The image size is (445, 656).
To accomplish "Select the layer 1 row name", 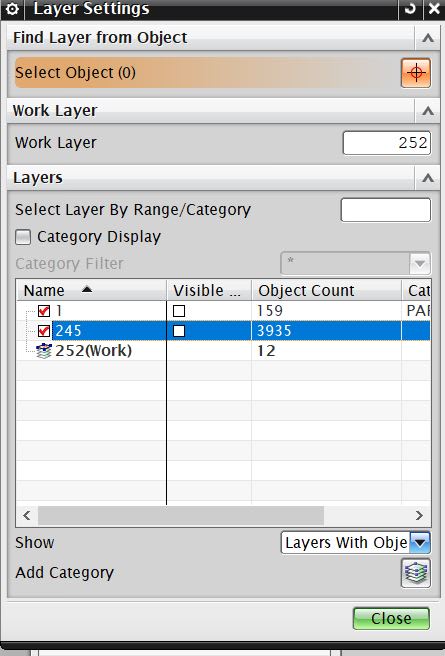I will tap(59, 310).
